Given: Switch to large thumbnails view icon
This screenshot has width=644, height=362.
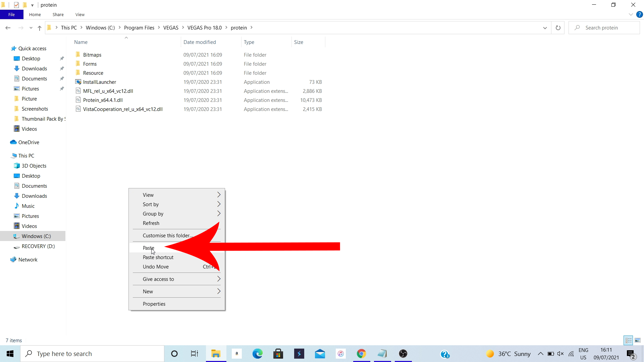Looking at the screenshot, I should (x=638, y=340).
